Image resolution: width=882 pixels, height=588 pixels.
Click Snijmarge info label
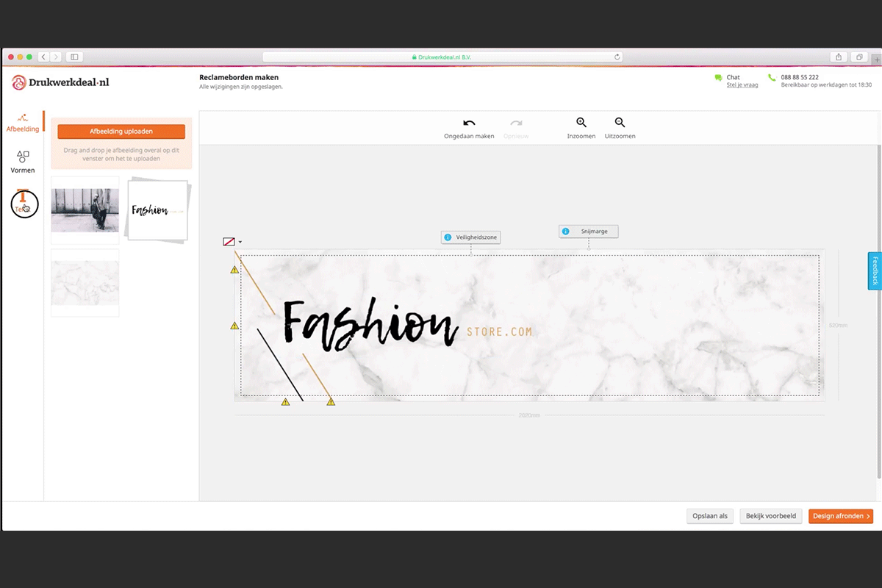(589, 232)
